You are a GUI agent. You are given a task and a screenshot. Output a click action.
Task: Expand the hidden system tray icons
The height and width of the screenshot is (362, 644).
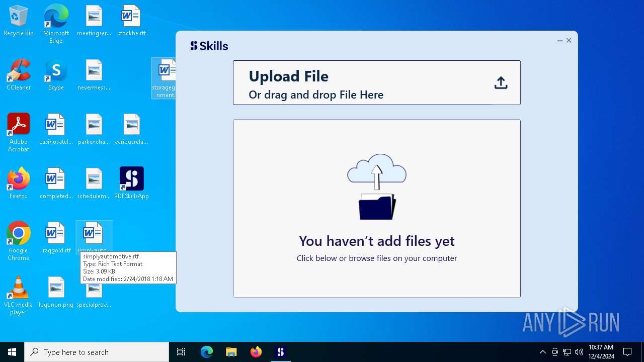pyautogui.click(x=542, y=352)
